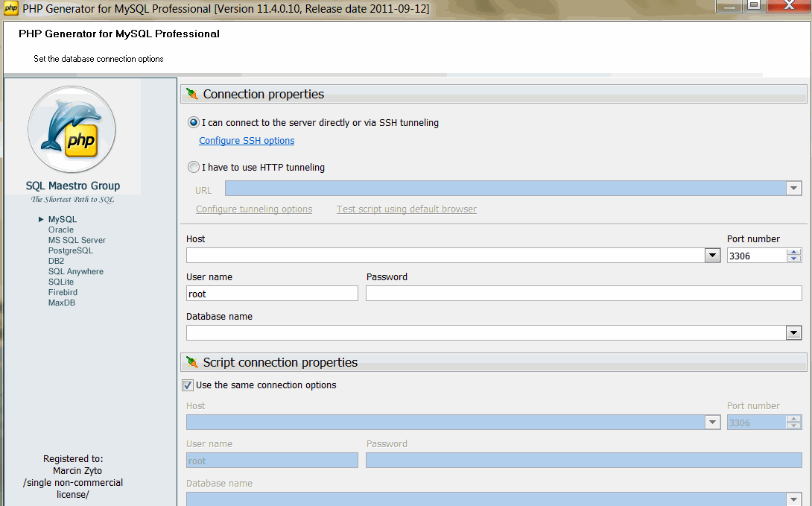Select SQLite in the product list
812x506 pixels.
(60, 282)
